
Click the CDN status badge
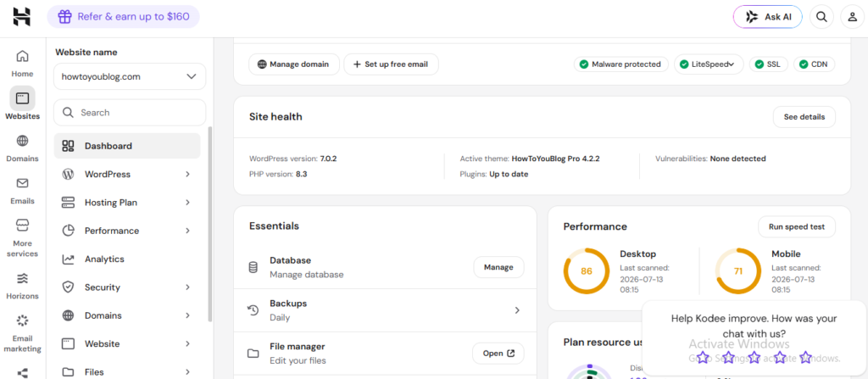tap(814, 64)
